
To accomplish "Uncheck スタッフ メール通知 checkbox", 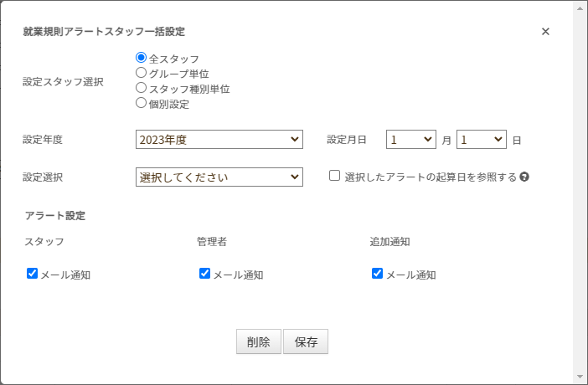I will click(33, 274).
